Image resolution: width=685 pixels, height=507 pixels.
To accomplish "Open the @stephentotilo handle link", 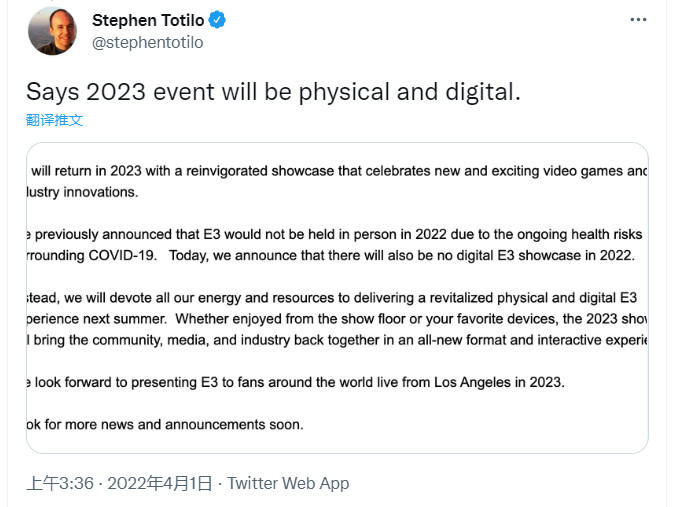I will tap(148, 42).
